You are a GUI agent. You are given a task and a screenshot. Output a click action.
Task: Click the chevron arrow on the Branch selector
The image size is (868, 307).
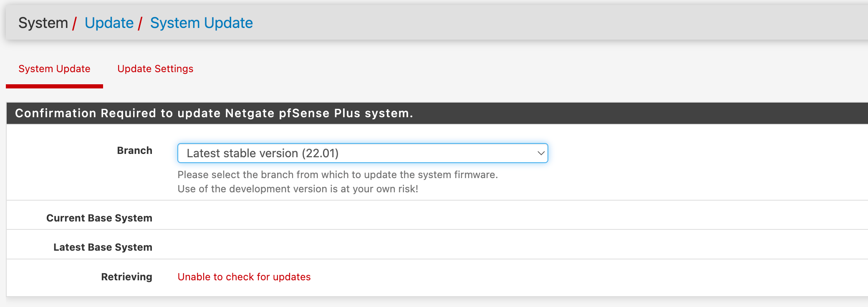[541, 153]
